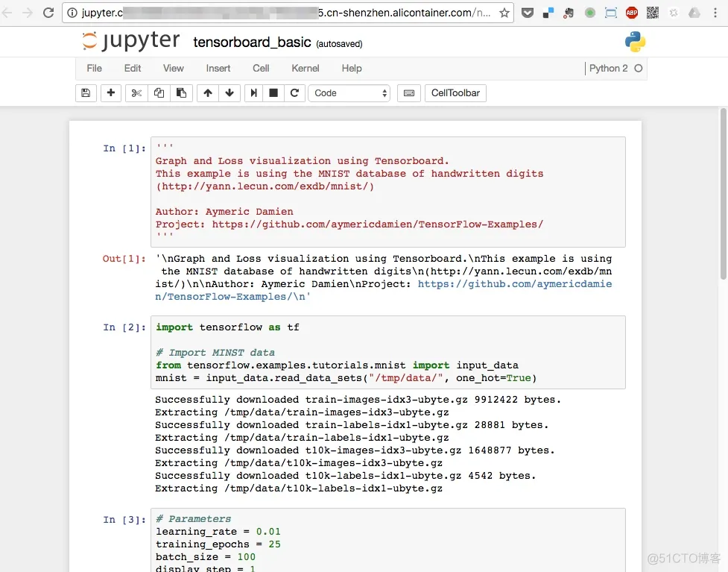Viewport: 728px width, 572px height.
Task: Click 'import tensorflow as tf' line
Action: pyautogui.click(x=227, y=327)
